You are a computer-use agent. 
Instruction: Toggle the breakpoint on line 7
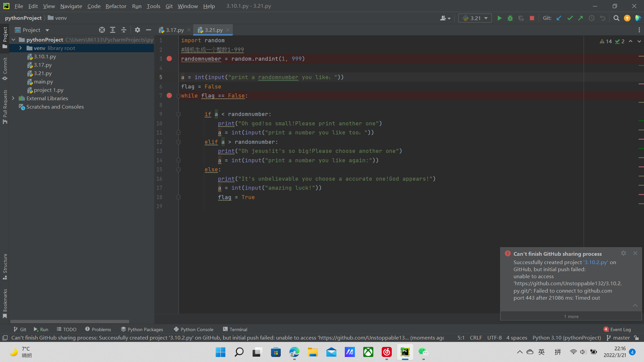(x=169, y=96)
